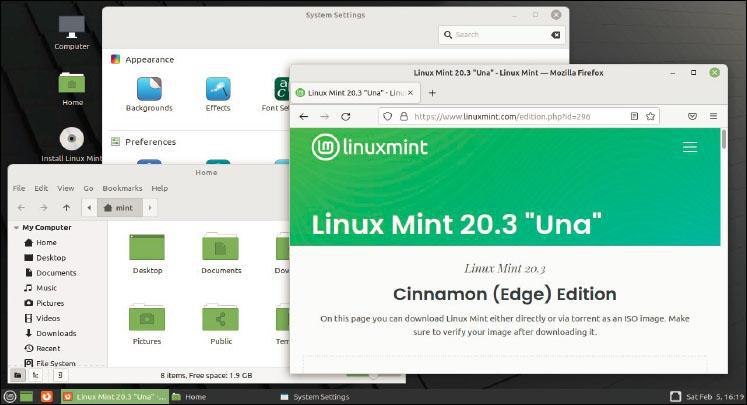Bookmark this page with the star
Image resolution: width=747 pixels, height=405 pixels.
pos(650,116)
